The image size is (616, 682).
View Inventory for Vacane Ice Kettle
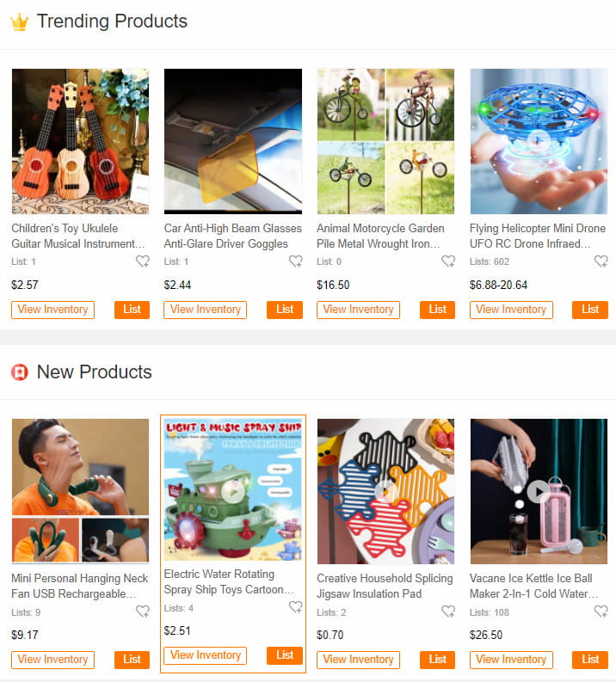(511, 660)
